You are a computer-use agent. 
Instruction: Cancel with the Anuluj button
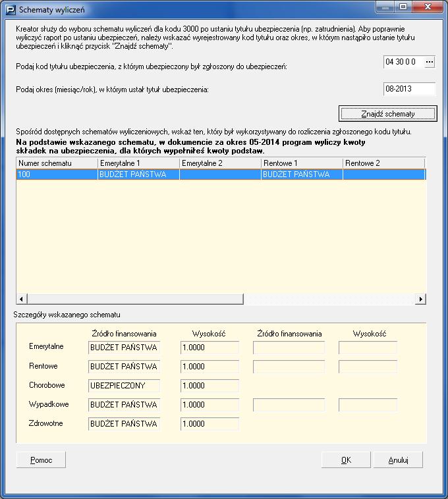[398, 460]
